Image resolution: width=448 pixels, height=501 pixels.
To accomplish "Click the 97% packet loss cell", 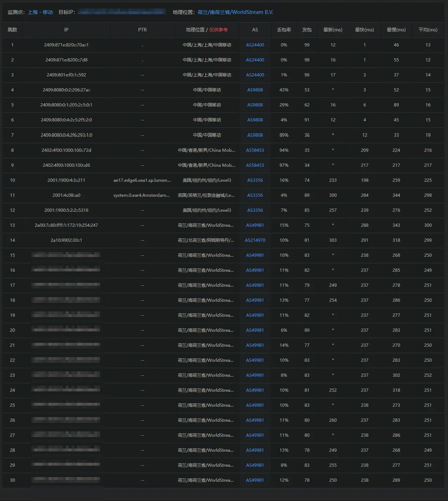I will coord(284,165).
